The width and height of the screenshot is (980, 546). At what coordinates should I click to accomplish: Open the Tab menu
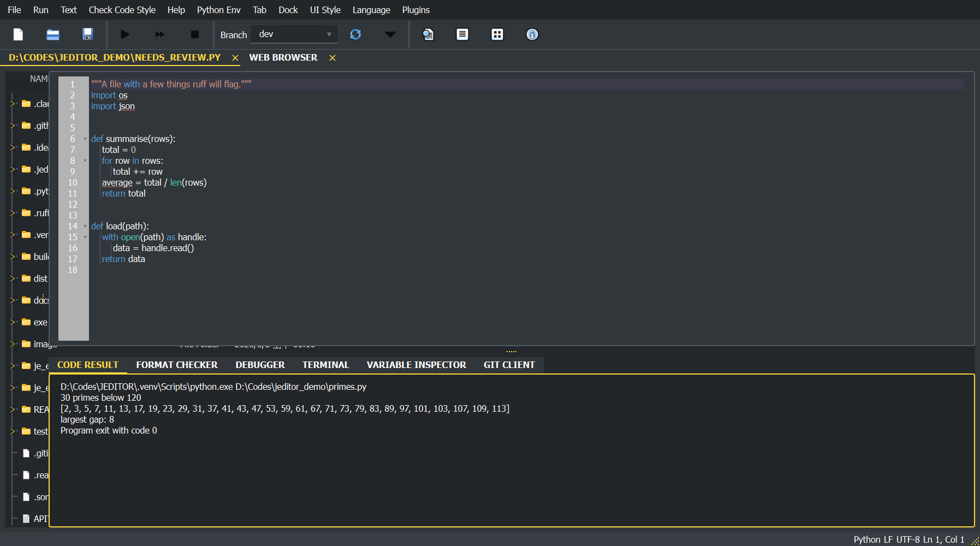tap(260, 10)
